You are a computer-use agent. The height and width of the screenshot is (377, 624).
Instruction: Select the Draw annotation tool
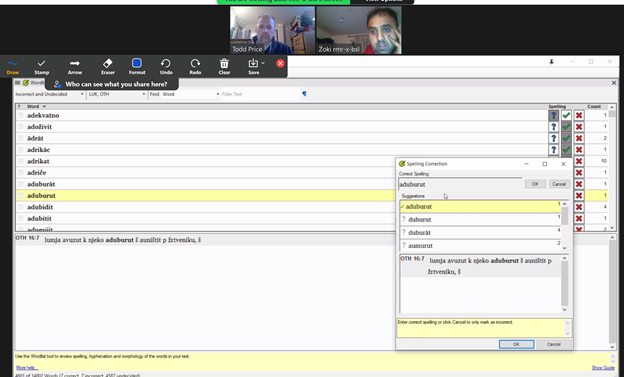click(x=12, y=66)
